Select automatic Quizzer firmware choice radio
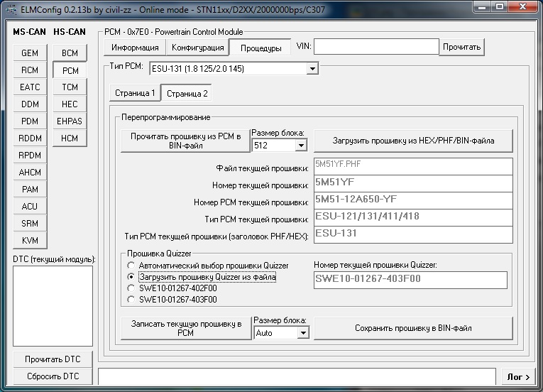The width and height of the screenshot is (543, 392). tap(131, 266)
